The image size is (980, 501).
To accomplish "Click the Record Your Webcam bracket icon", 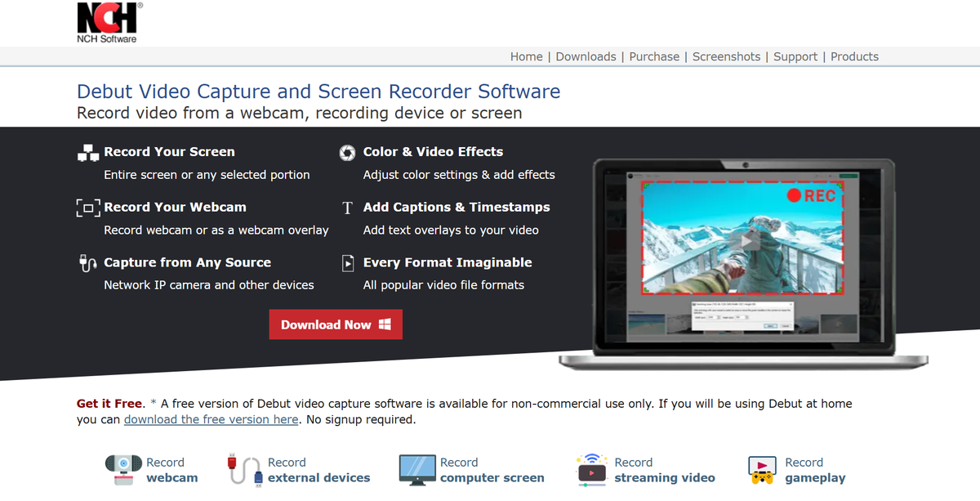I will point(87,208).
